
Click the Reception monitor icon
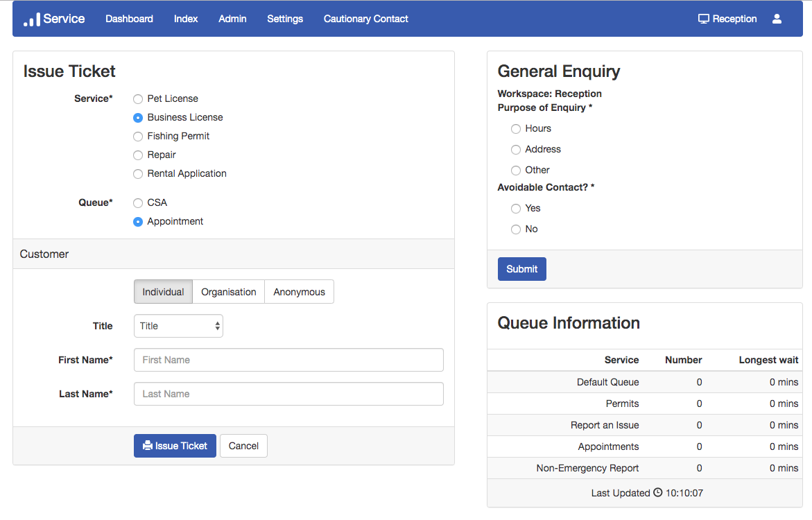click(x=703, y=19)
